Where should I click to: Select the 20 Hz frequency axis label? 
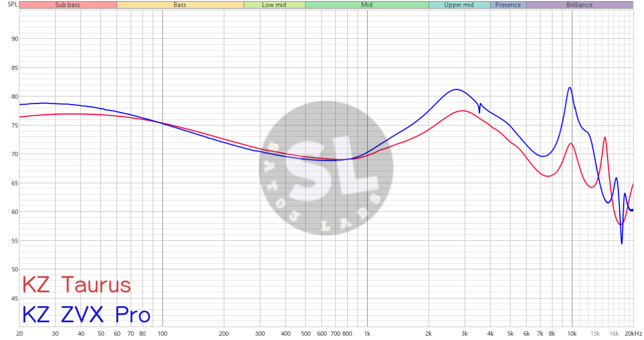[x=20, y=333]
